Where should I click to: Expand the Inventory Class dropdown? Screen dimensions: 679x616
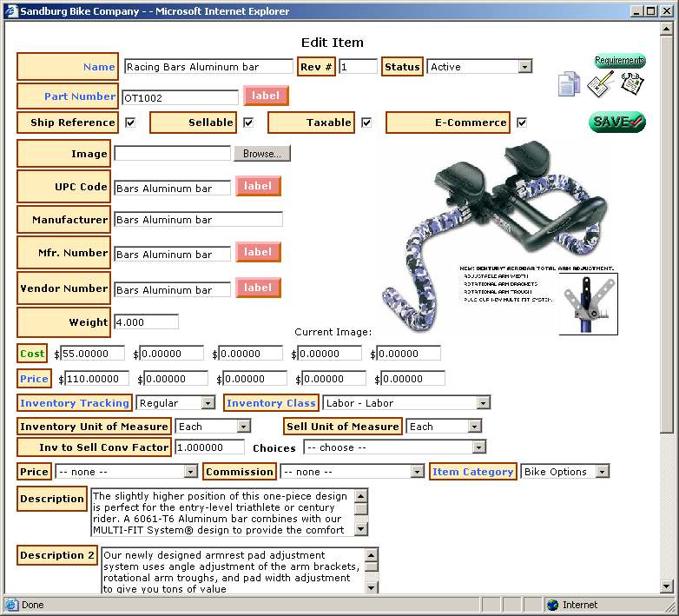pos(406,403)
